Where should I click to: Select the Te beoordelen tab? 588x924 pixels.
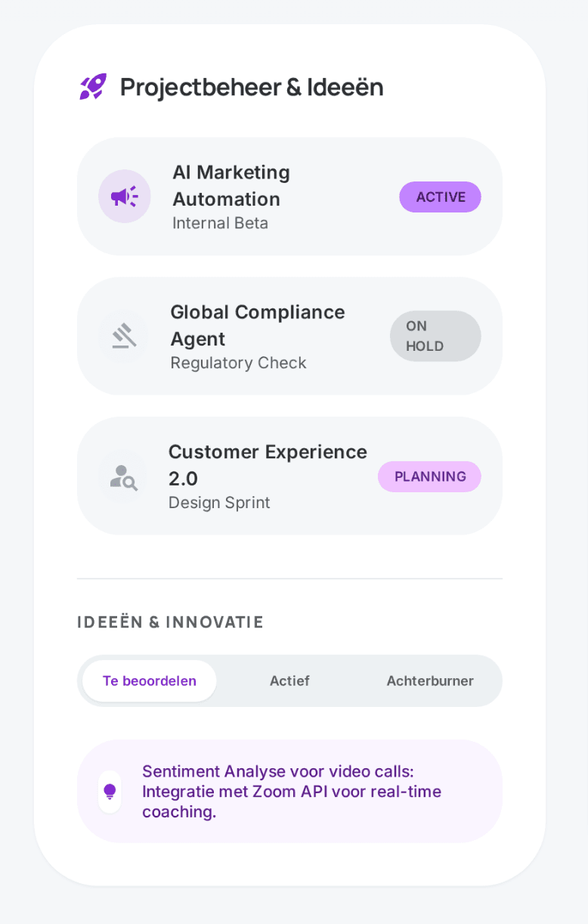(x=150, y=681)
